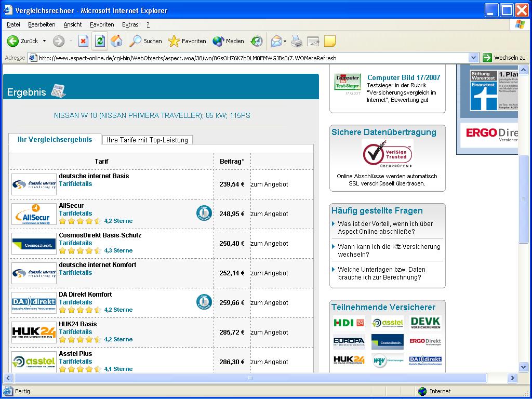Screen dimensions: 532x399
Task: Open the mail envelope toolbar icon
Action: tap(276, 41)
